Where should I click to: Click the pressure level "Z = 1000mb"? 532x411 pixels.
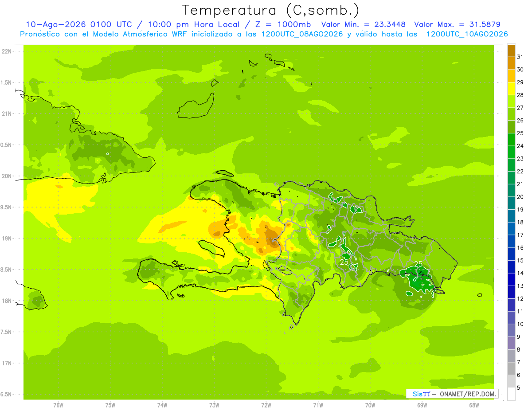[283, 24]
